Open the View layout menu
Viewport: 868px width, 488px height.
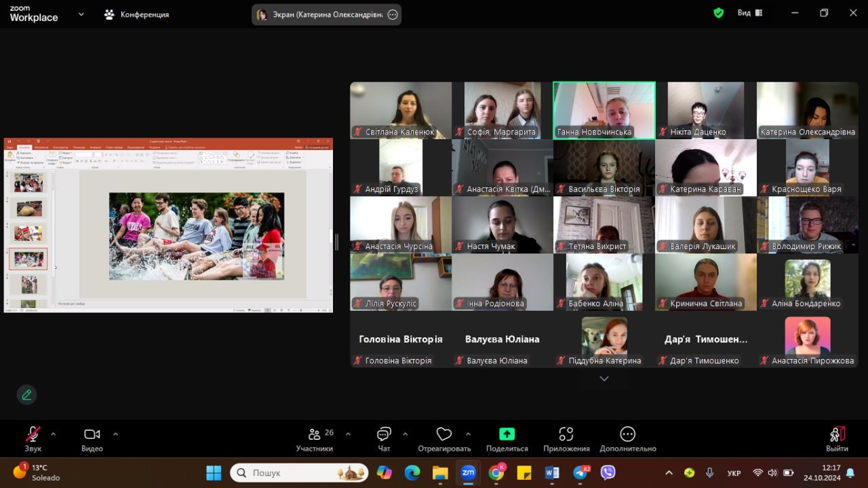749,13
